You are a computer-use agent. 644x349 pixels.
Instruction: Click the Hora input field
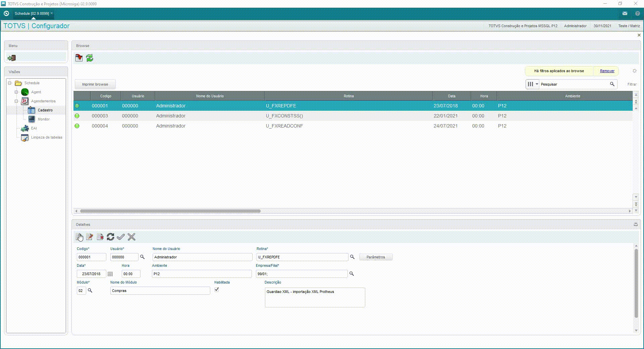131,274
